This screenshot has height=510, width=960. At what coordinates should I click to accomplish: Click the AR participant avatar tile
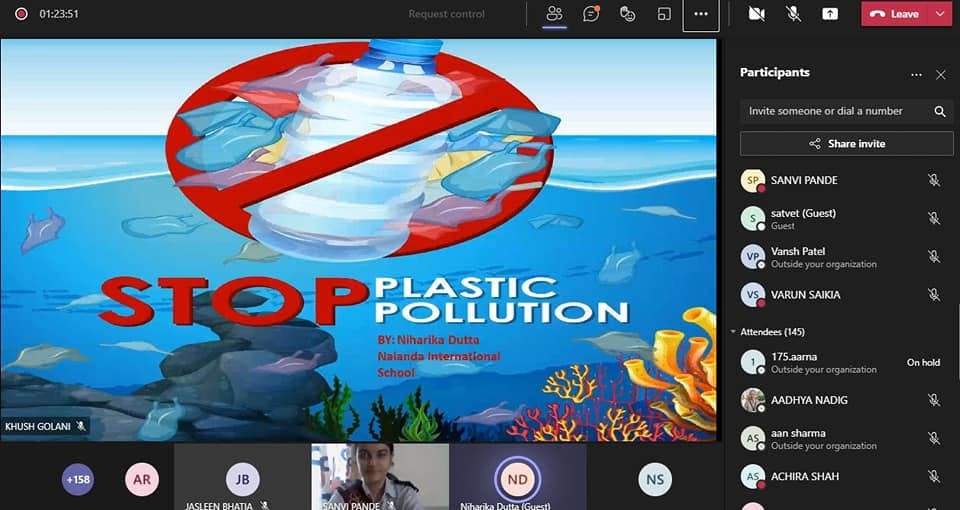[x=142, y=479]
